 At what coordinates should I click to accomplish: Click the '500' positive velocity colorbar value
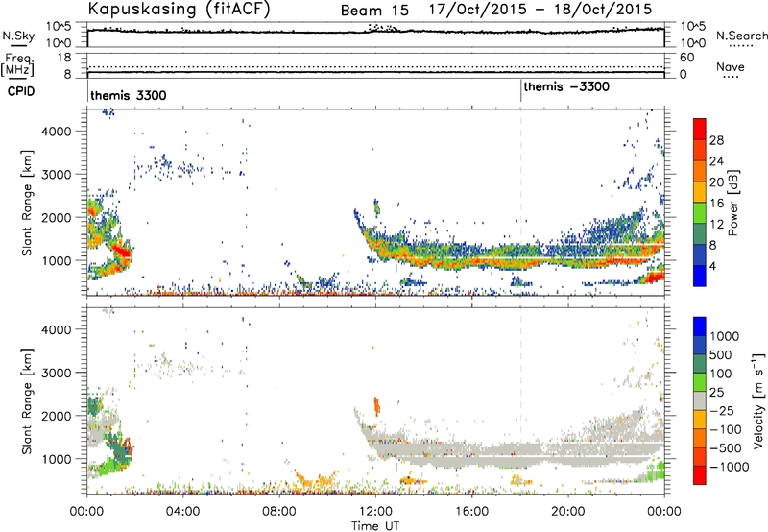coord(721,355)
